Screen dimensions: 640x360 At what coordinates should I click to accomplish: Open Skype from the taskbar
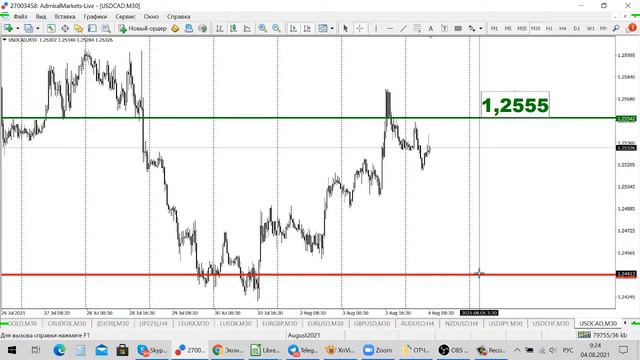pos(152,350)
